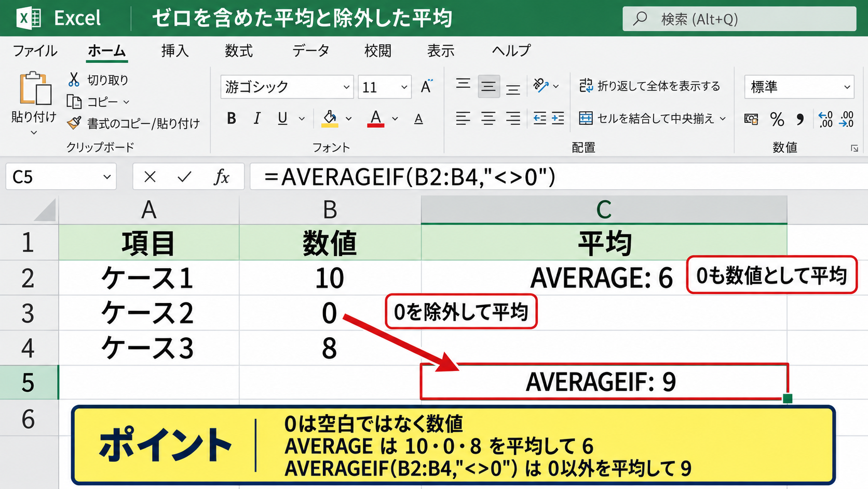868x489 pixels.
Task: Expand the fill color dropdown arrow
Action: 349,119
